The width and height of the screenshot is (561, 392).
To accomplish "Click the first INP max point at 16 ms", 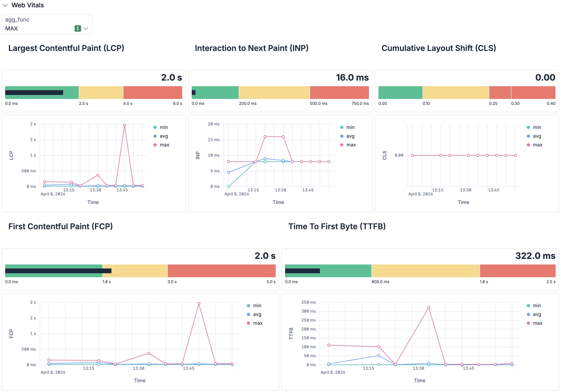I will click(265, 137).
